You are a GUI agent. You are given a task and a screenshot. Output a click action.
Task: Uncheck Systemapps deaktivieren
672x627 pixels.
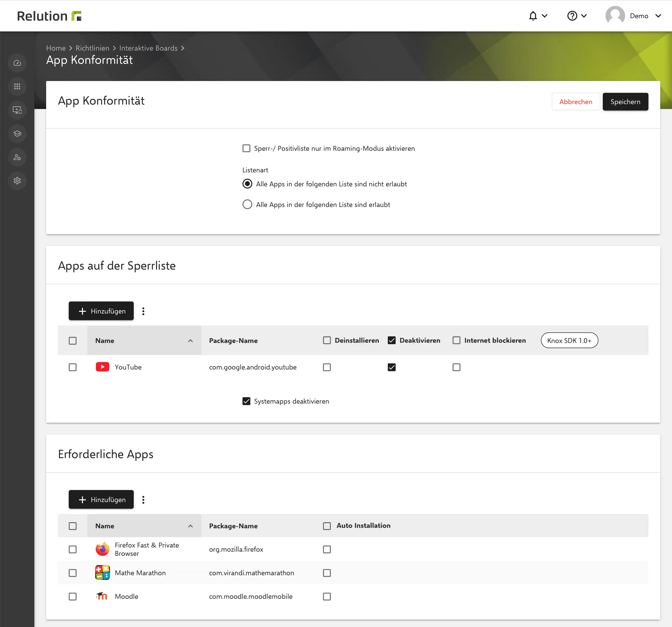(246, 401)
